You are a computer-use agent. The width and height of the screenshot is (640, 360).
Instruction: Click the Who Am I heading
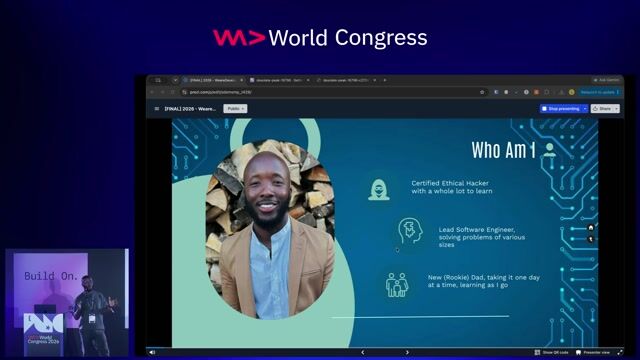(503, 150)
